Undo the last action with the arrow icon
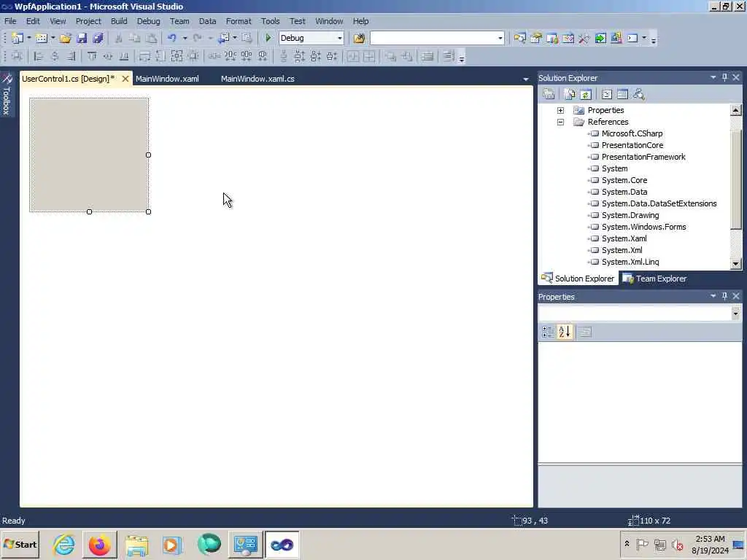The height and width of the screenshot is (560, 747). pyautogui.click(x=172, y=38)
